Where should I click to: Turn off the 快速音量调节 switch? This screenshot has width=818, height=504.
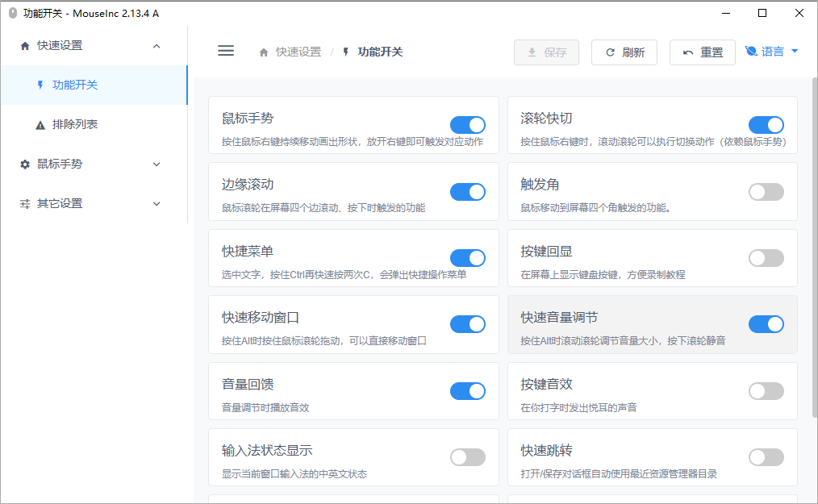coord(766,324)
